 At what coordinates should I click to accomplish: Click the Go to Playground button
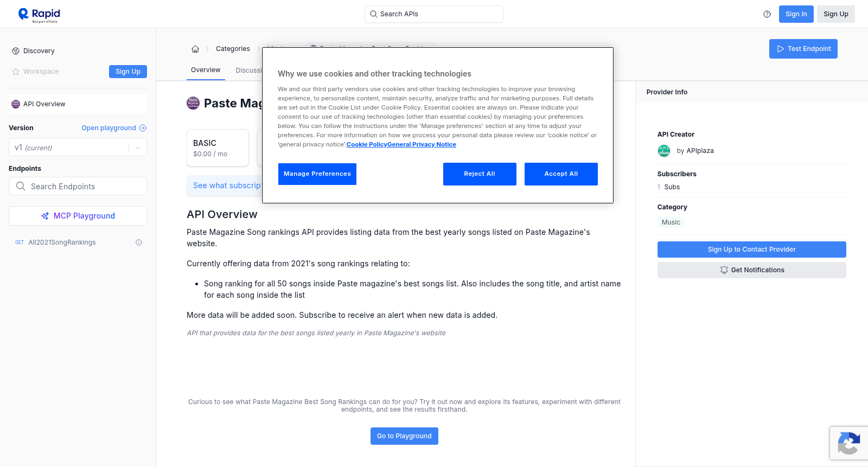[404, 436]
